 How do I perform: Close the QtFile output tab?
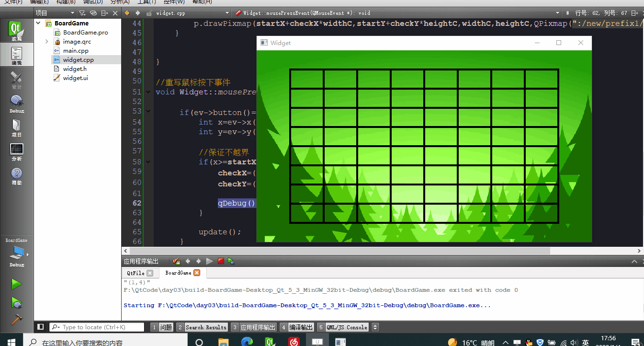149,273
